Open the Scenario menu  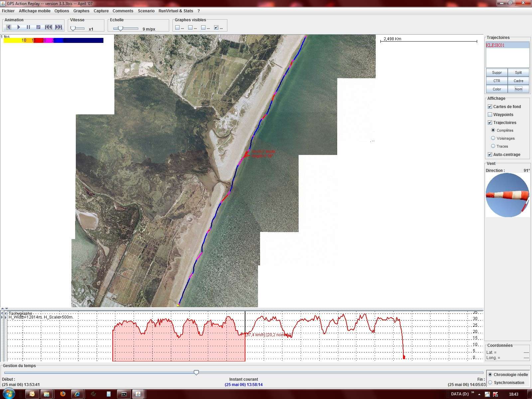click(146, 11)
